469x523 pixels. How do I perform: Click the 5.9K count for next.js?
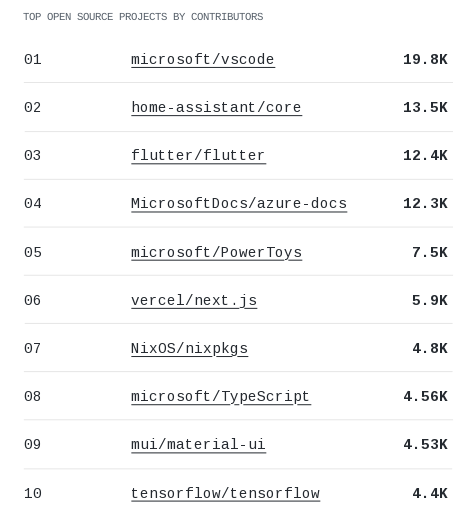point(430,301)
